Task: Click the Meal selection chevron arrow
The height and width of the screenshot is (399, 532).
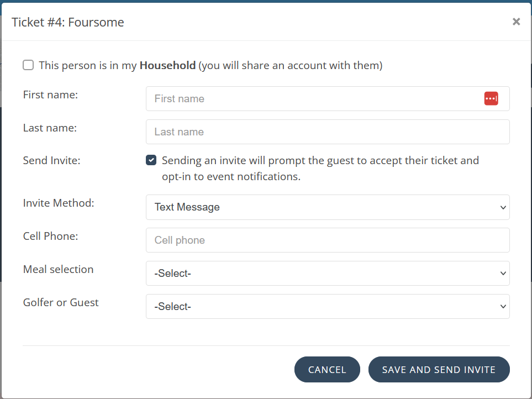Action: pos(503,274)
